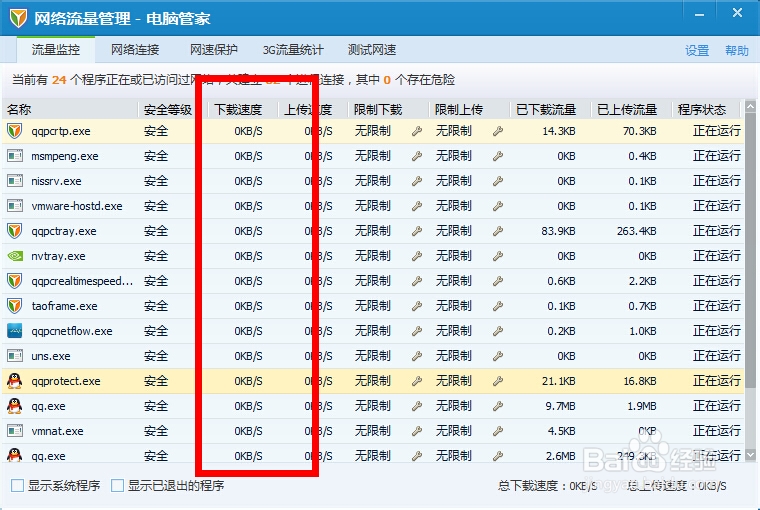Open download limit wrench for nvtray.exe
This screenshot has height=510, width=760.
[417, 256]
